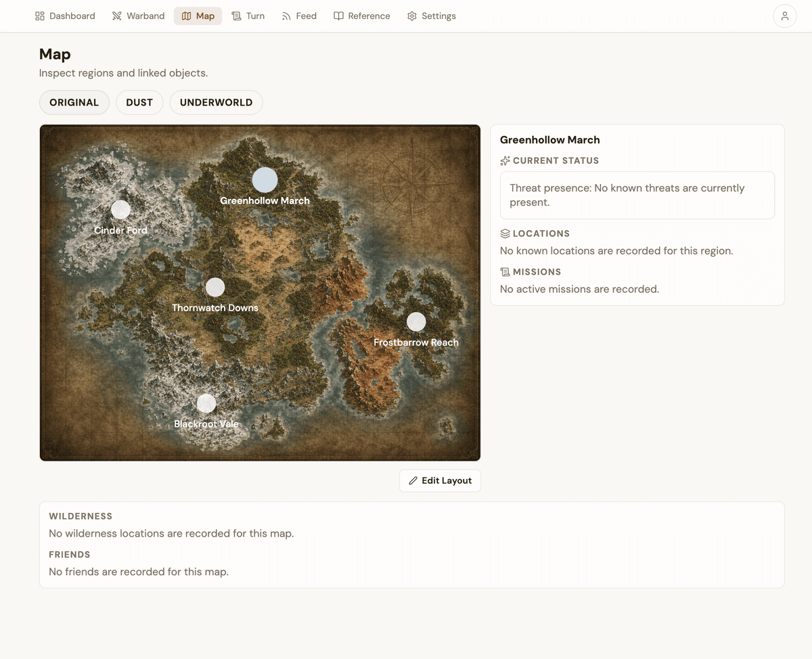Click 'Inspect regions and linked objects' subtitle

(x=123, y=73)
